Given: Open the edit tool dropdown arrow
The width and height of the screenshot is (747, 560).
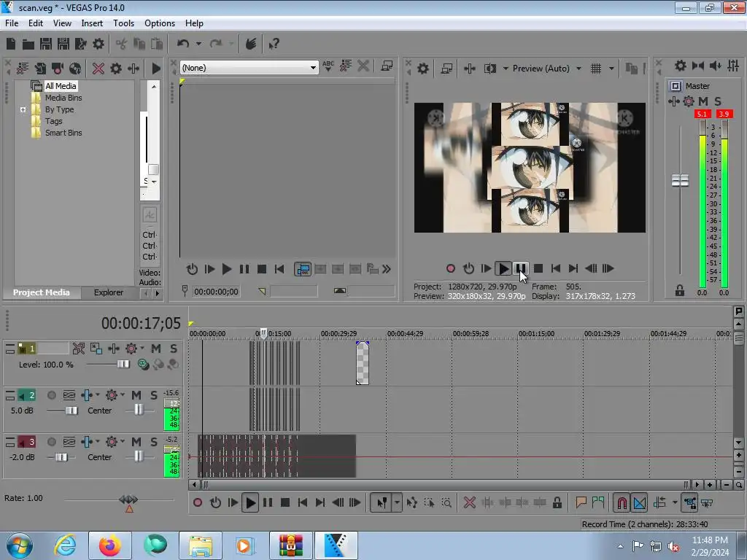Looking at the screenshot, I should tap(397, 503).
